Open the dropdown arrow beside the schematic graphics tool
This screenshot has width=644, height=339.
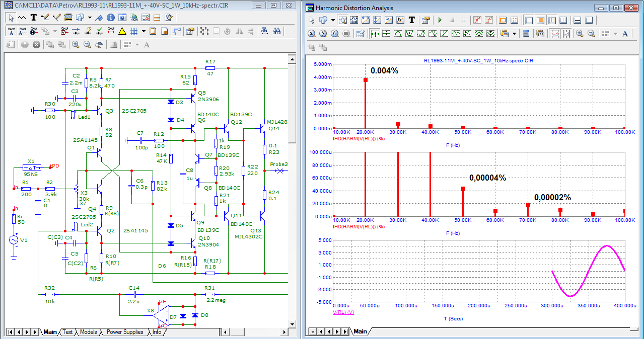pyautogui.click(x=90, y=18)
